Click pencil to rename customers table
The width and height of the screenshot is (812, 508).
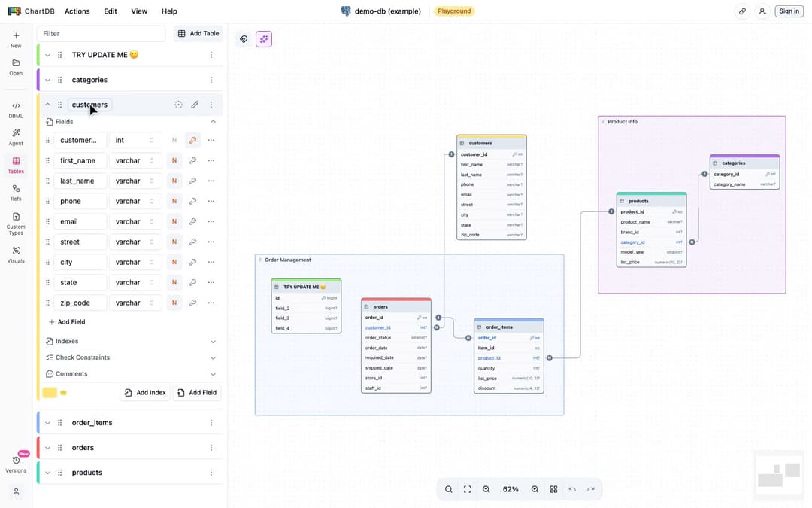pos(195,105)
